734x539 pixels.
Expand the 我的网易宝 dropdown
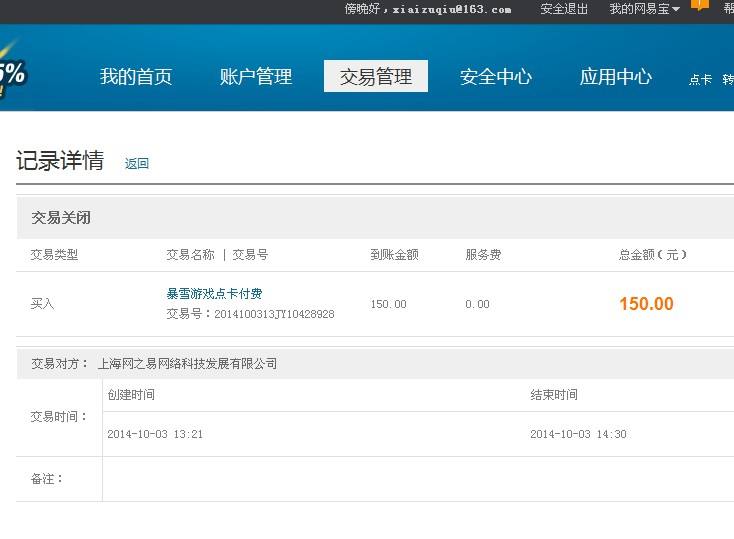point(644,9)
